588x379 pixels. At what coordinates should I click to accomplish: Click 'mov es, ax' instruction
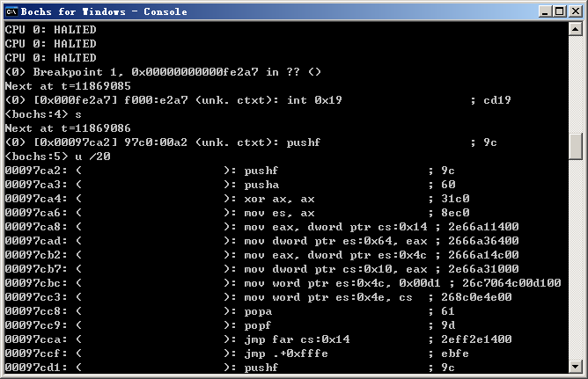coord(279,213)
